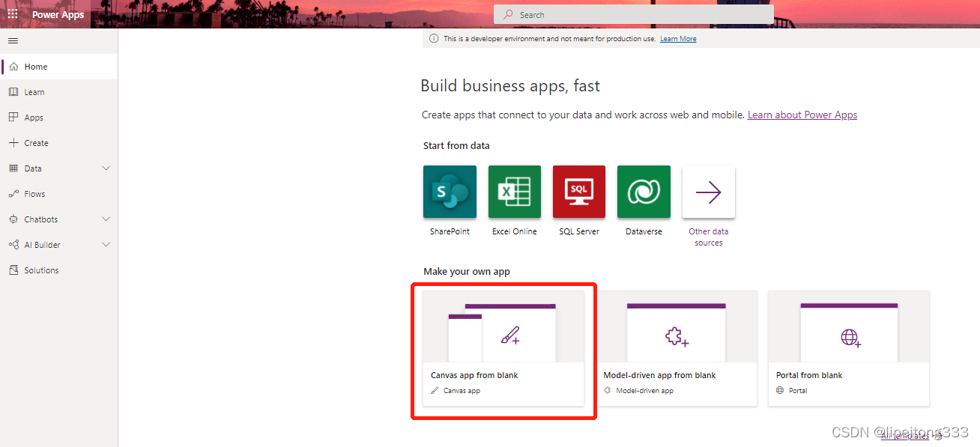980x447 pixels.
Task: Click the pencil icon beside Canvas app
Action: click(x=435, y=391)
